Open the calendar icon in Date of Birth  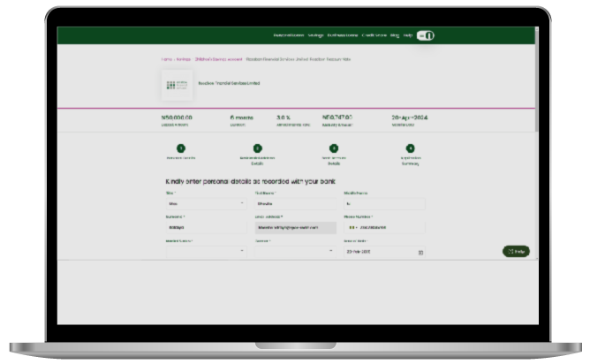(x=420, y=252)
